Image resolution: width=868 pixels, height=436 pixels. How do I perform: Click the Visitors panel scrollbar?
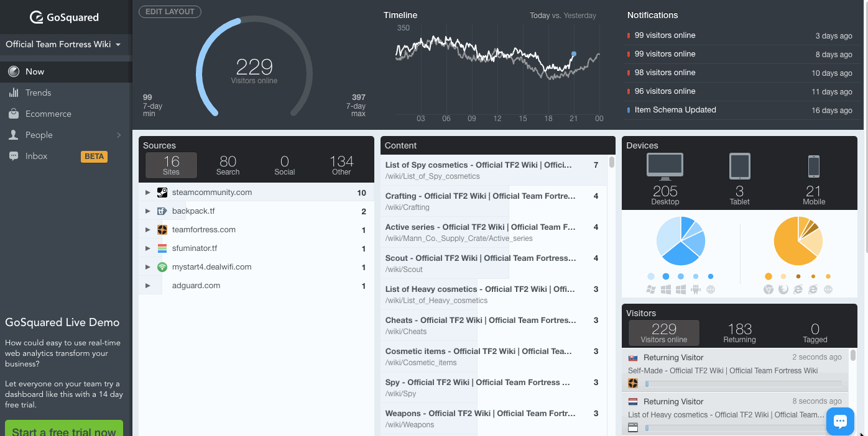[853, 355]
